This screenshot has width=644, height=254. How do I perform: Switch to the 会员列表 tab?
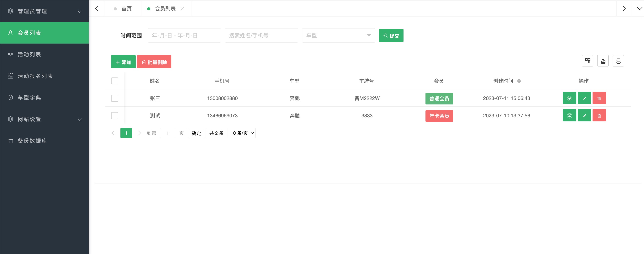165,9
